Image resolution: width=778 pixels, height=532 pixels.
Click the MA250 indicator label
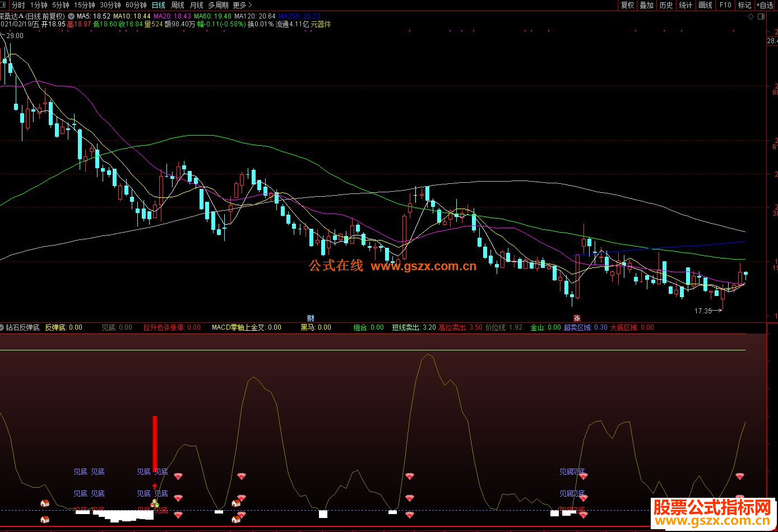pyautogui.click(x=299, y=16)
